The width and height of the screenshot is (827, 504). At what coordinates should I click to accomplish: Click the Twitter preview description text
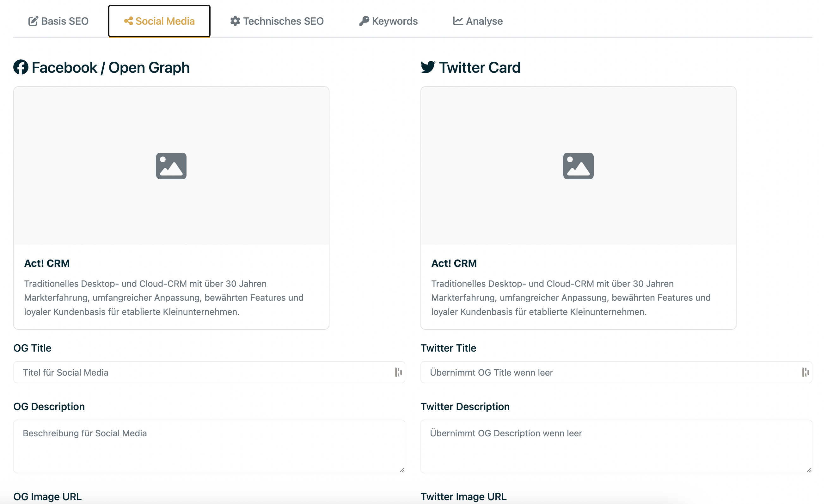point(571,298)
